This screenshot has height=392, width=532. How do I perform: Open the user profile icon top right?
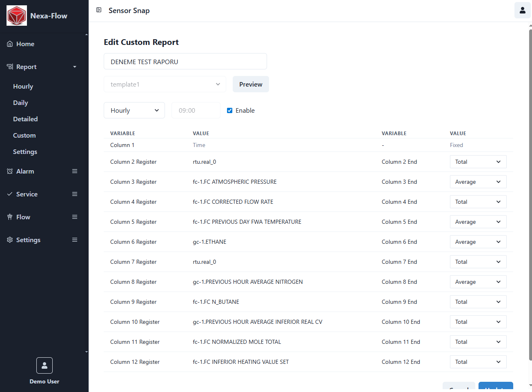coord(522,10)
